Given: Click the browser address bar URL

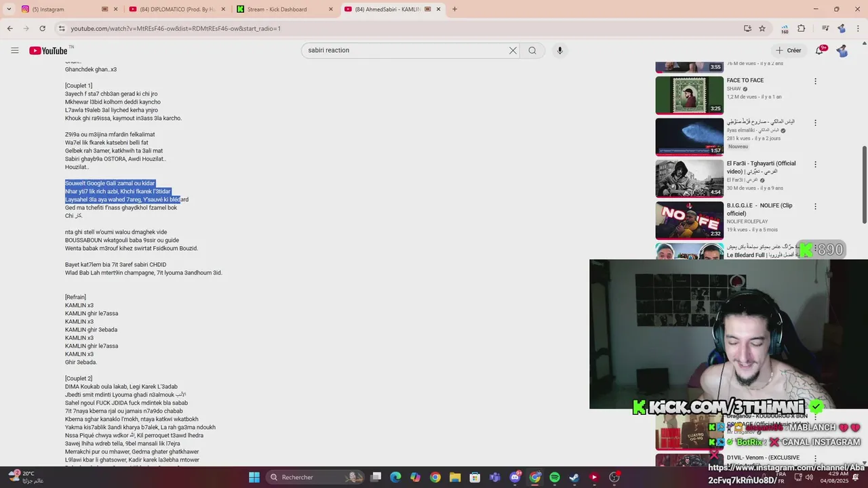Looking at the screenshot, I should pos(176,28).
